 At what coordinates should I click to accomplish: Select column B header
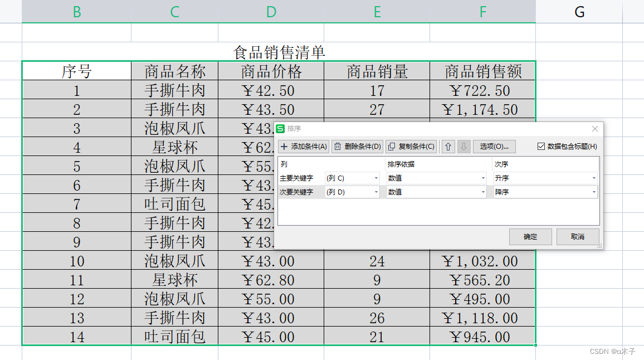point(77,12)
